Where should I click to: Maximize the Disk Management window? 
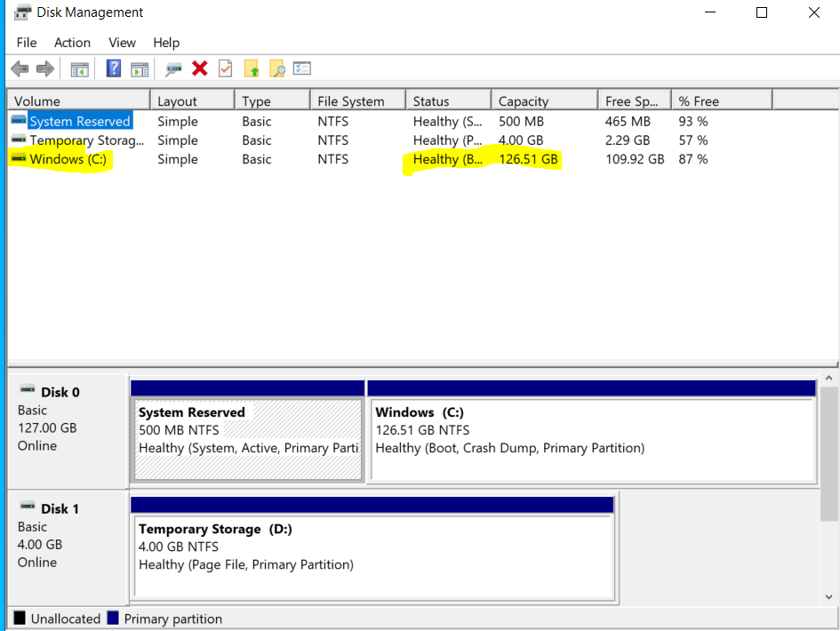click(x=761, y=12)
